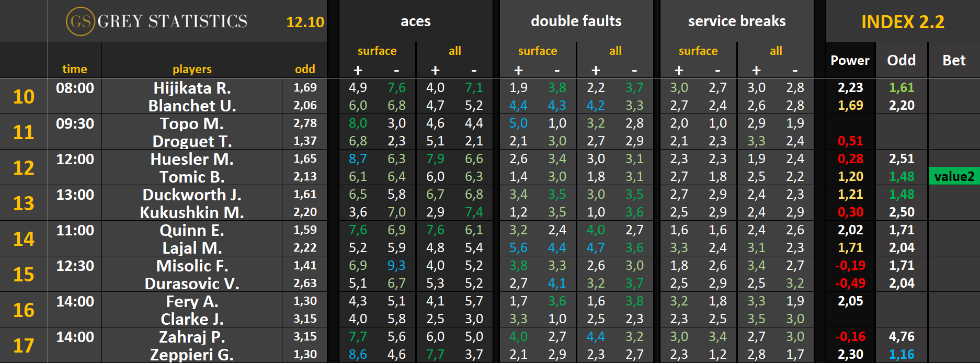Click the aces column header
The image size is (980, 363).
pyautogui.click(x=415, y=21)
